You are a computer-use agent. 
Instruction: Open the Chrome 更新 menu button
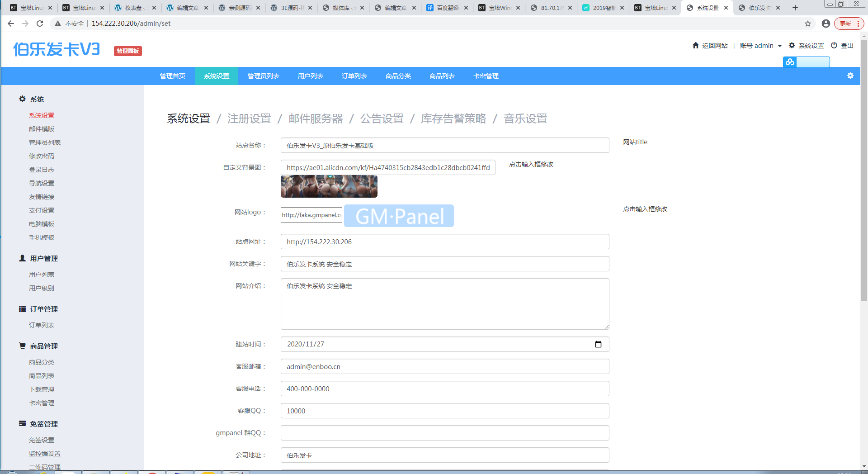pos(849,24)
